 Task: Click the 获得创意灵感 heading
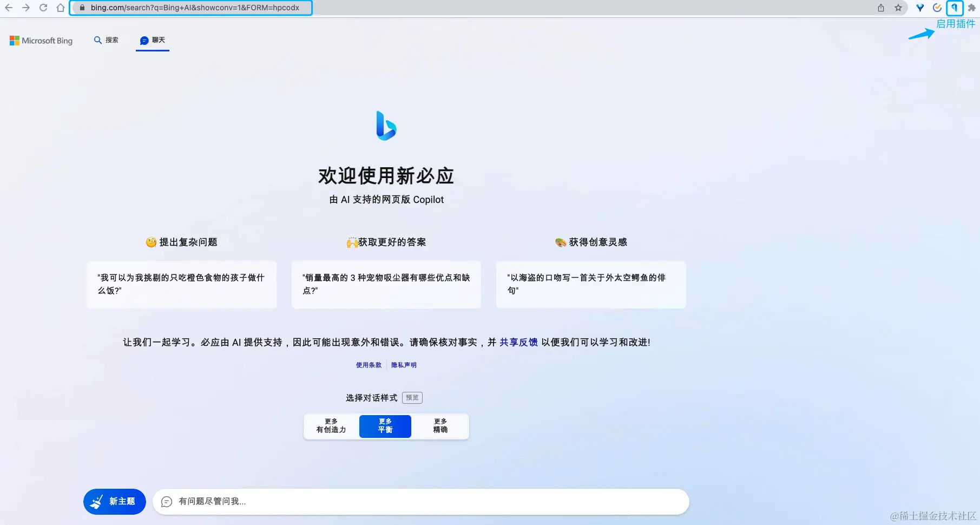pyautogui.click(x=598, y=242)
